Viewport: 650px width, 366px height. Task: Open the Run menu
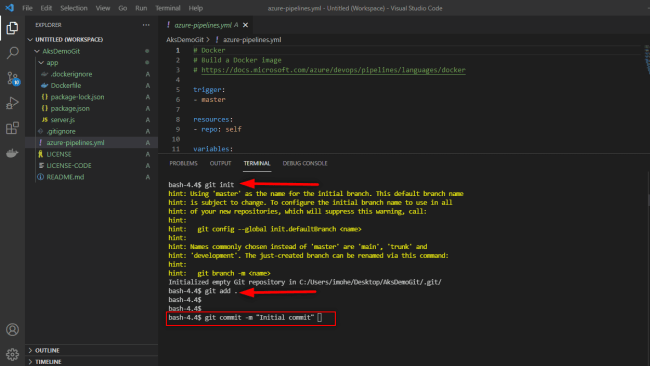click(141, 8)
